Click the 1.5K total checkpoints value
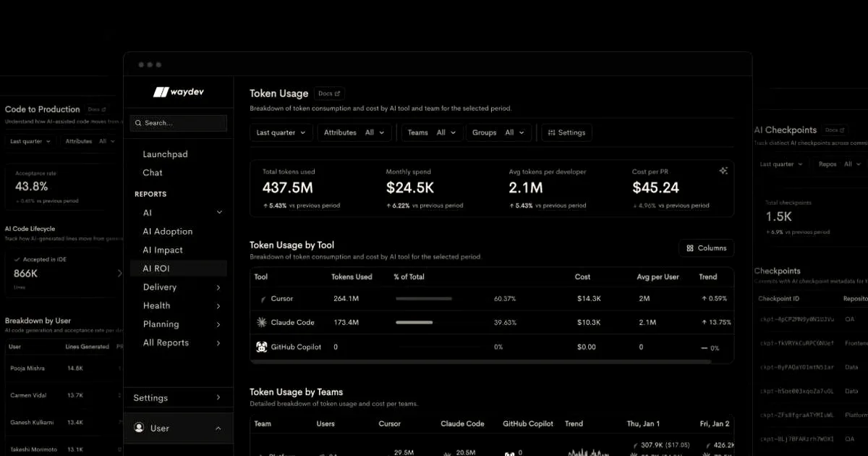Image resolution: width=868 pixels, height=456 pixels. [779, 216]
